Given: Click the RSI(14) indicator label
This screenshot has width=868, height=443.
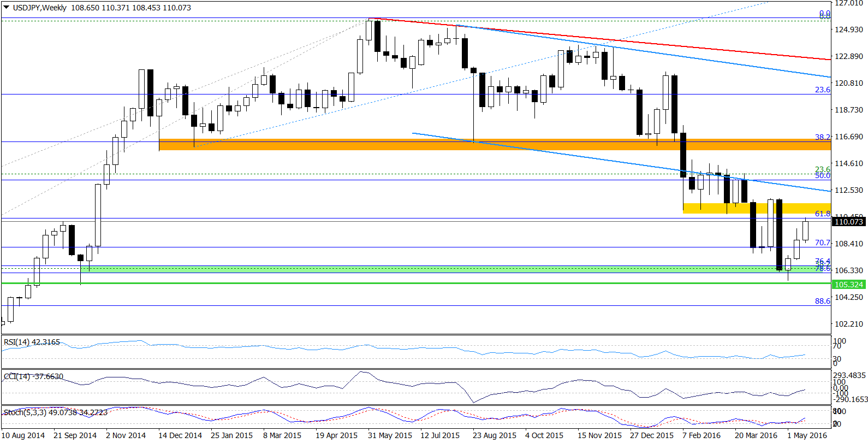Looking at the screenshot, I should 32,342.
